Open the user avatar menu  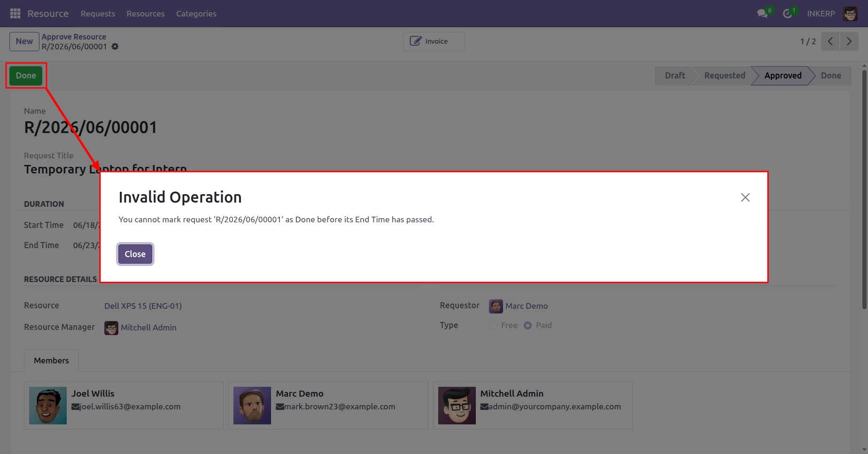pos(851,14)
